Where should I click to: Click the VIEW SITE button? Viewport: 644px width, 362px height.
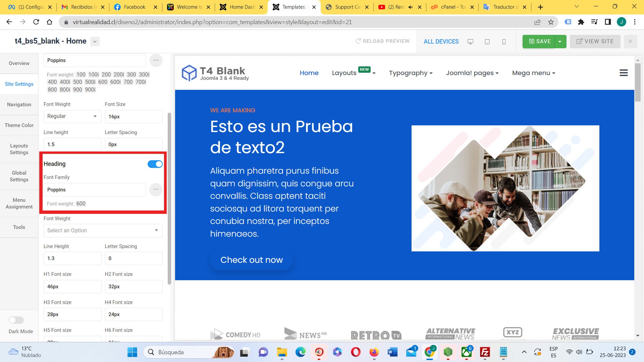595,41
